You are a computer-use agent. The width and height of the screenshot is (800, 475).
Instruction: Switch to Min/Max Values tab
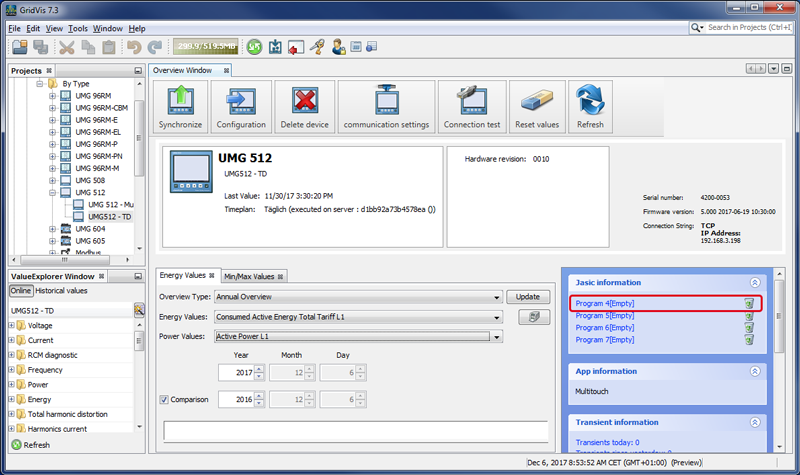[x=249, y=276]
